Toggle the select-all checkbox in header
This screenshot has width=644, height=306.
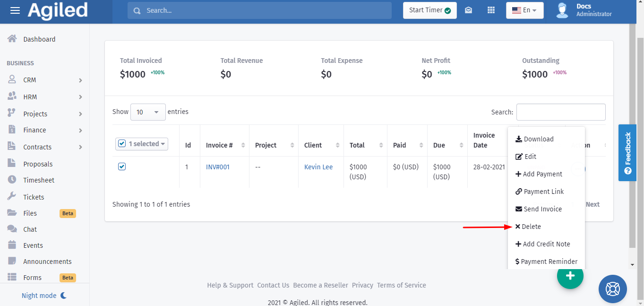pos(122,144)
